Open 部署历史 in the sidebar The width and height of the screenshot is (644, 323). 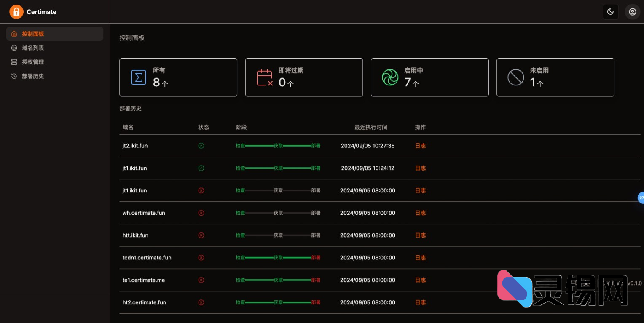click(33, 76)
